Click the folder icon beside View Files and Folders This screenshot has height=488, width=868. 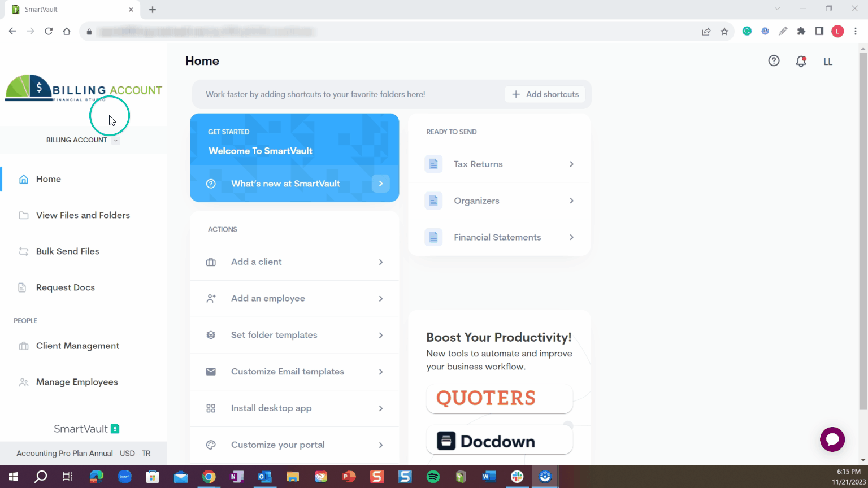[x=24, y=215]
